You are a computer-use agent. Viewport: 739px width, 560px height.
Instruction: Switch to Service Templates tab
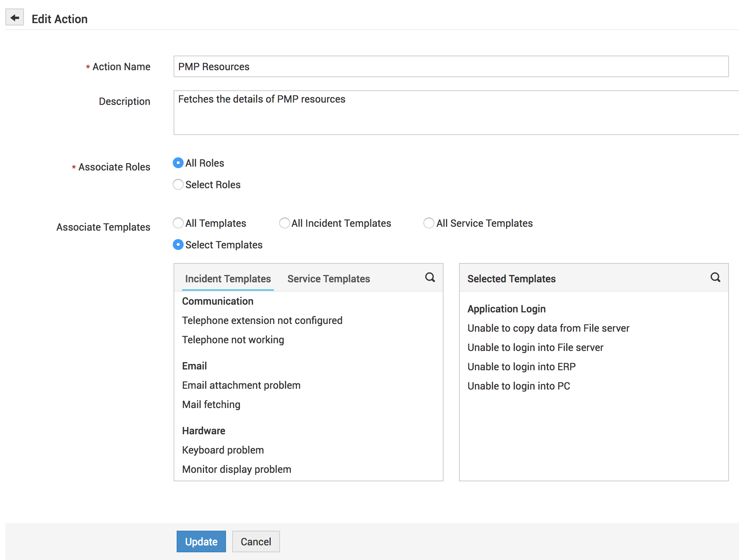pos(329,279)
